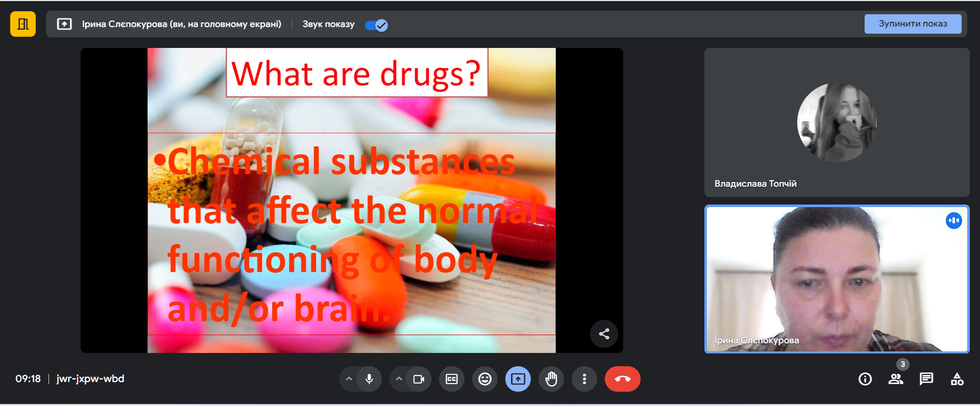Select Владислава Топчій participant tile

pos(837,122)
